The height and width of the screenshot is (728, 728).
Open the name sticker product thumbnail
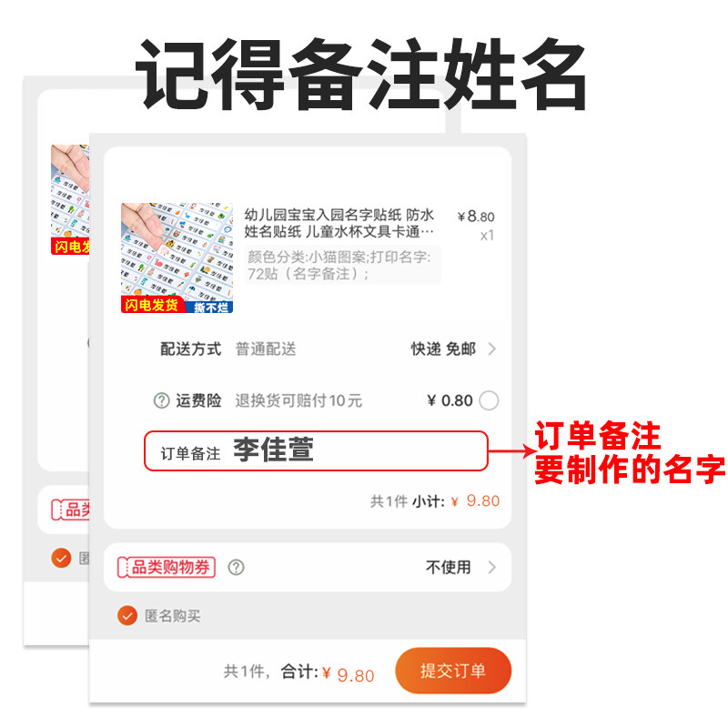click(177, 258)
